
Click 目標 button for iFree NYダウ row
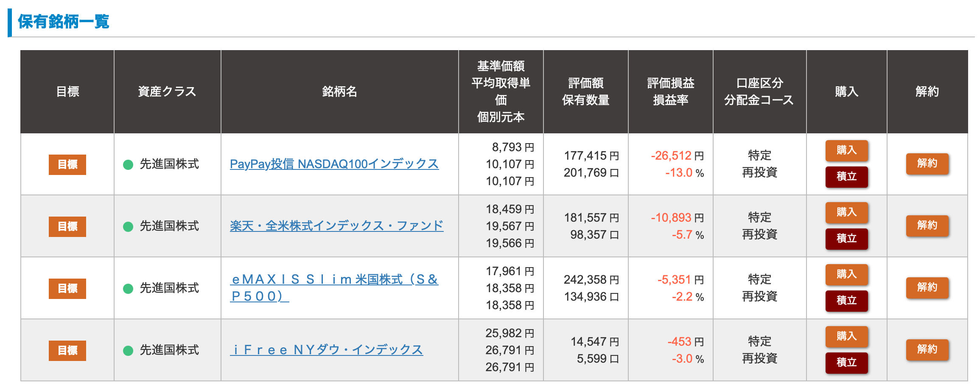(x=67, y=350)
